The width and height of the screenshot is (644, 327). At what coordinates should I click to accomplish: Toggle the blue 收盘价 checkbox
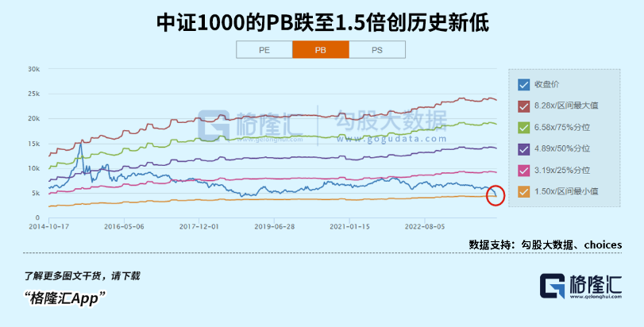pos(523,84)
